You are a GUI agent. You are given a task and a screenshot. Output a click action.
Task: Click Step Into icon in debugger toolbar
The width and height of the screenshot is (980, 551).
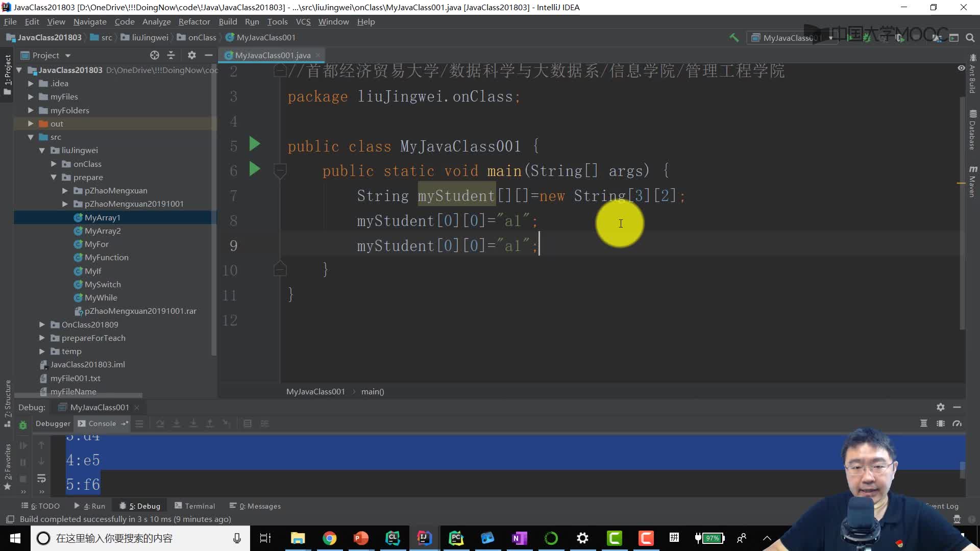(x=177, y=423)
